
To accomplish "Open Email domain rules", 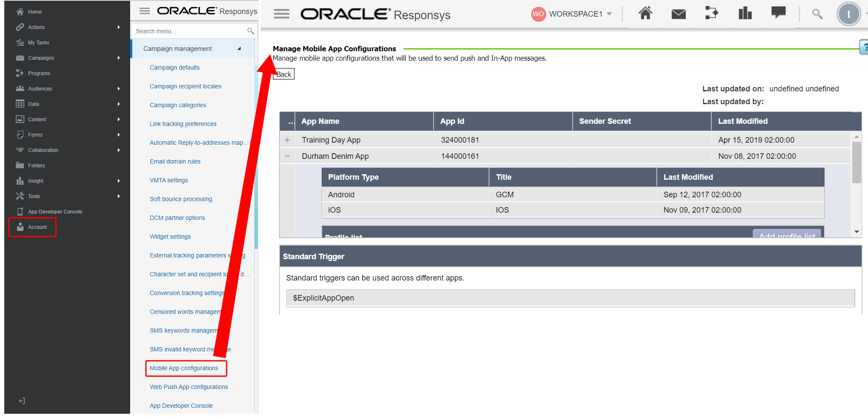I will pos(175,161).
